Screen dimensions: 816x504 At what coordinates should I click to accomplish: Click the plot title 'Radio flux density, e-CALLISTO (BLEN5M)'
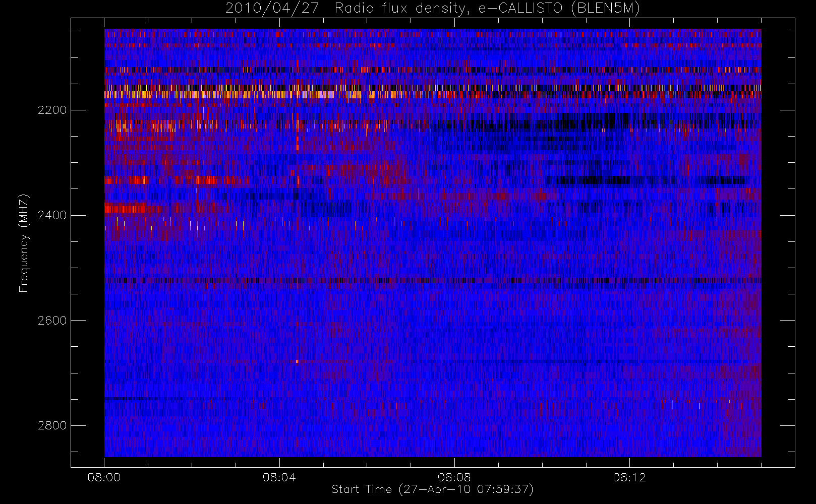click(487, 9)
